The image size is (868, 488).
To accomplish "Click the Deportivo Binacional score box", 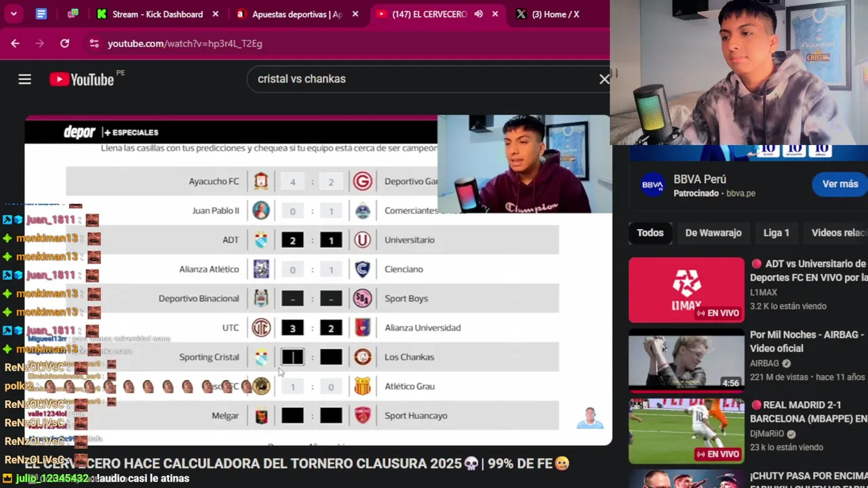I will click(292, 298).
